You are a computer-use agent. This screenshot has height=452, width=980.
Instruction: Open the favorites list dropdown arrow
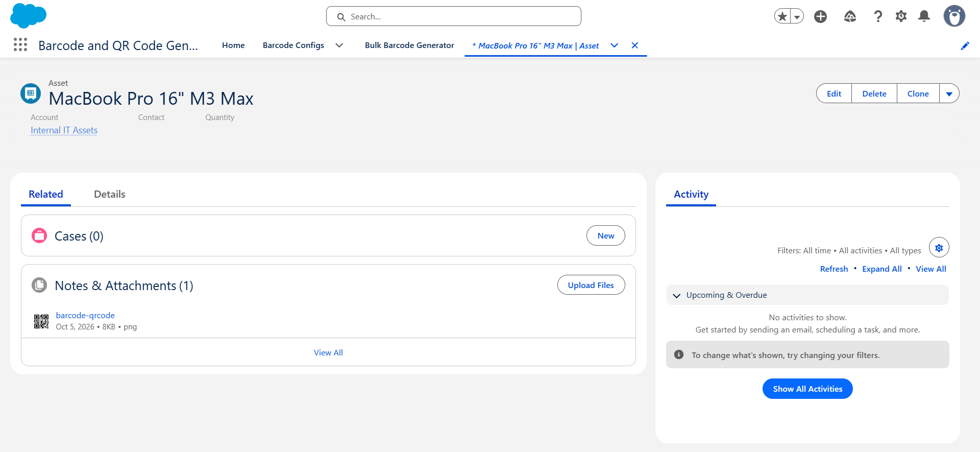click(x=797, y=16)
